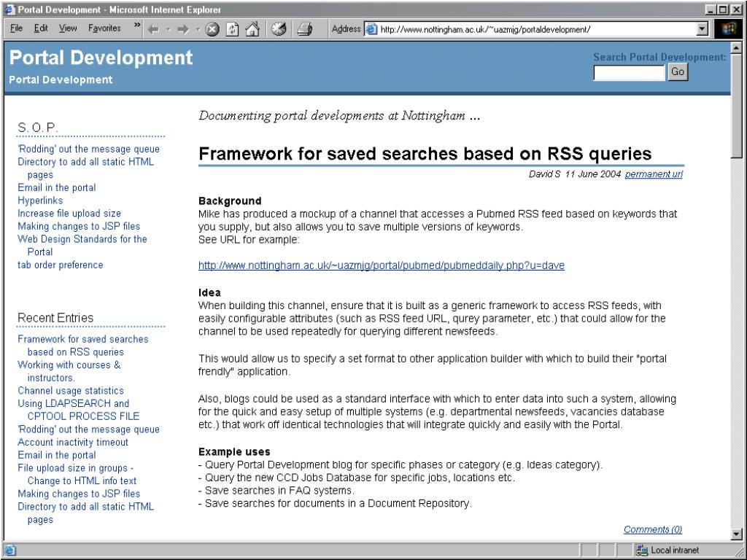Open Recent Entries link Directory to add all static HTML

(86, 513)
